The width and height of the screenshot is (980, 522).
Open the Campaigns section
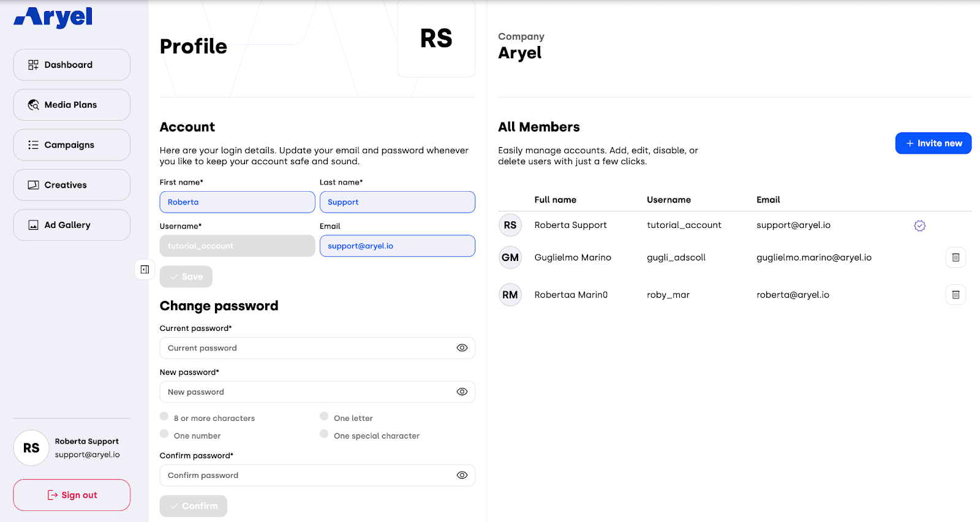click(72, 145)
